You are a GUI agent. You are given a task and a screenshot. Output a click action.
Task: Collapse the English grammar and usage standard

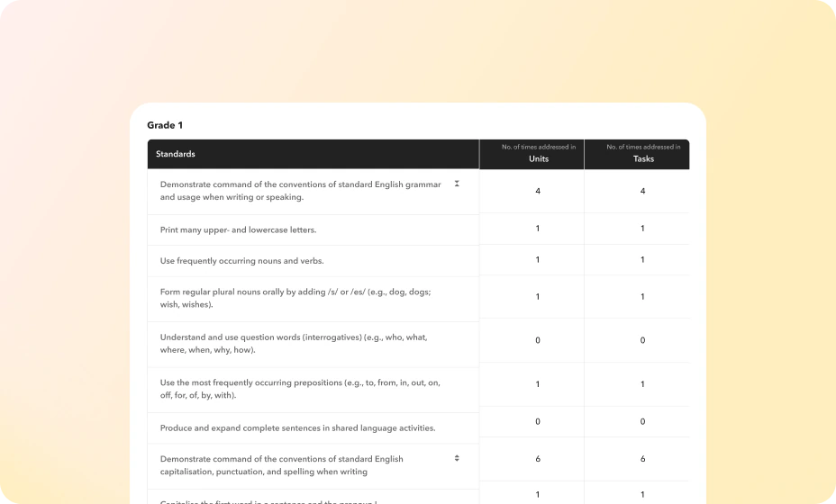tap(457, 184)
